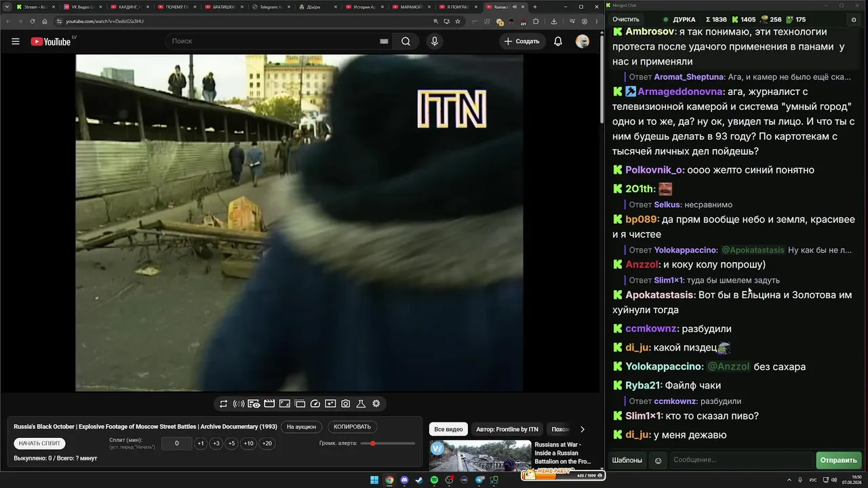Click 'НАЧАТЬ СПЛИТ' button
Screen dimensions: 868x488
pyautogui.click(x=40, y=443)
